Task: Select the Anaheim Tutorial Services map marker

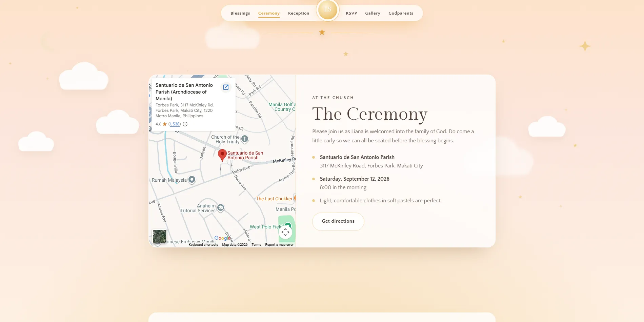Action: point(221,208)
